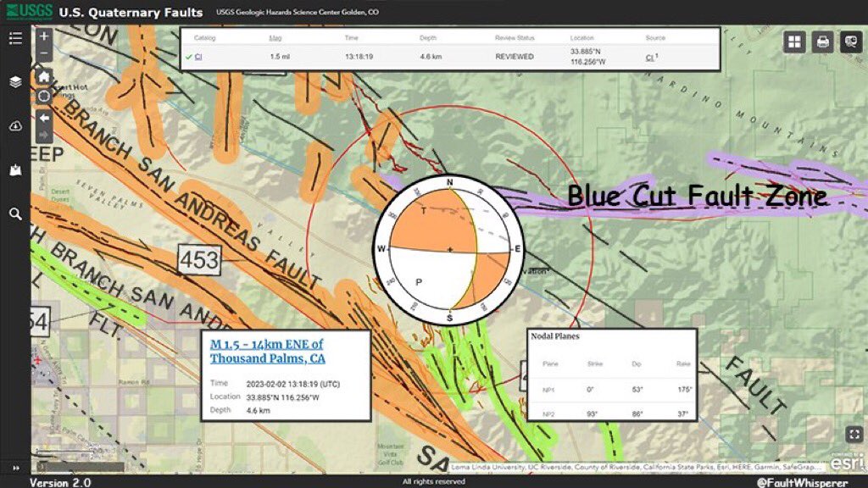This screenshot has height=488, width=868.
Task: Open the basemap gallery sidebar icon
Action: (x=15, y=169)
